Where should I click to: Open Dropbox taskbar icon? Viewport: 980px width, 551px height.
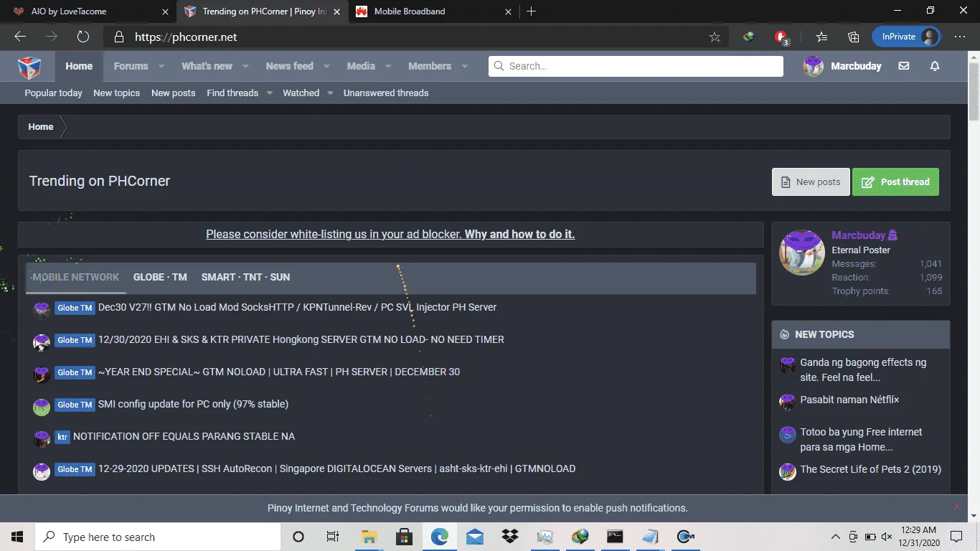[510, 537]
